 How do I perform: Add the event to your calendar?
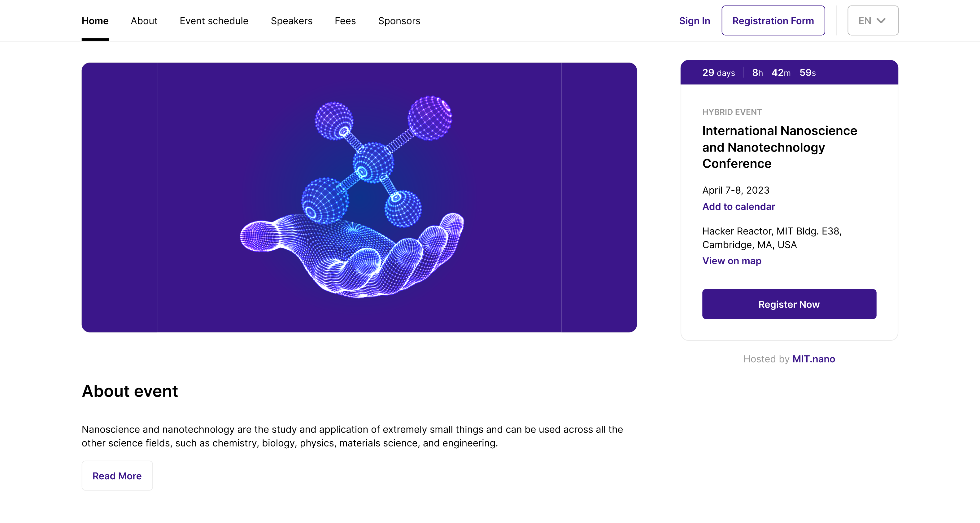pos(738,207)
